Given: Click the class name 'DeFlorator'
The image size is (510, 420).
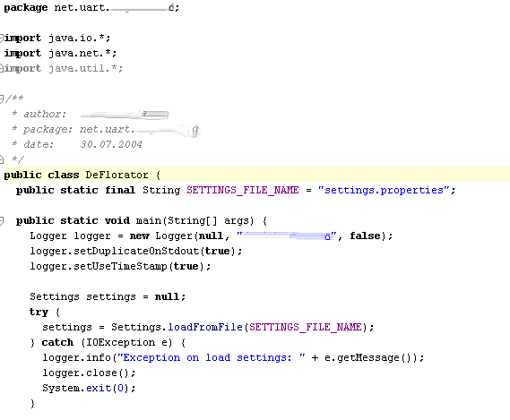Looking at the screenshot, I should pyautogui.click(x=117, y=175).
